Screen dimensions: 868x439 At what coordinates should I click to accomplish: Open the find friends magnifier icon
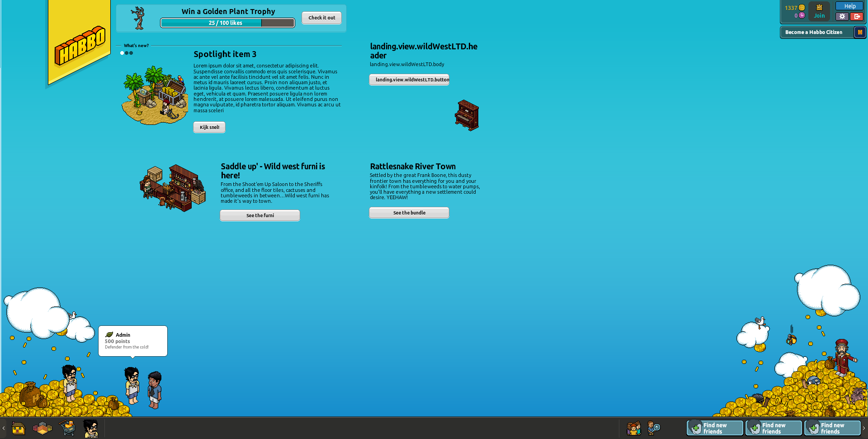coord(654,428)
